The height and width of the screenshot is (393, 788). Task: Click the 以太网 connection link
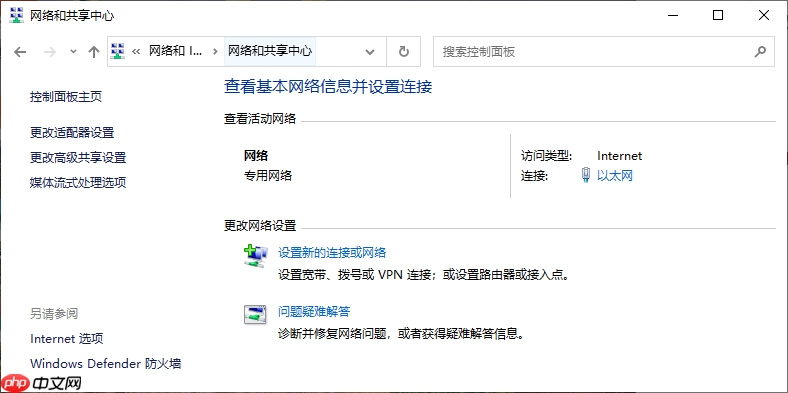pyautogui.click(x=615, y=175)
